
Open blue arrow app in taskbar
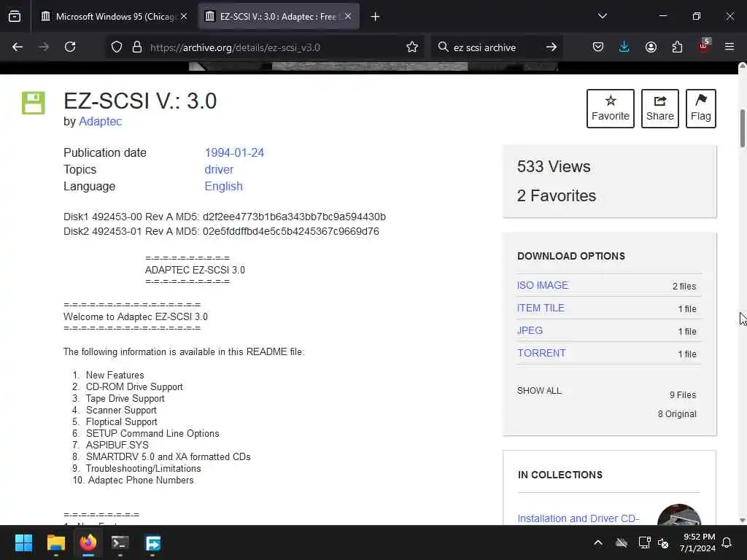(x=153, y=542)
